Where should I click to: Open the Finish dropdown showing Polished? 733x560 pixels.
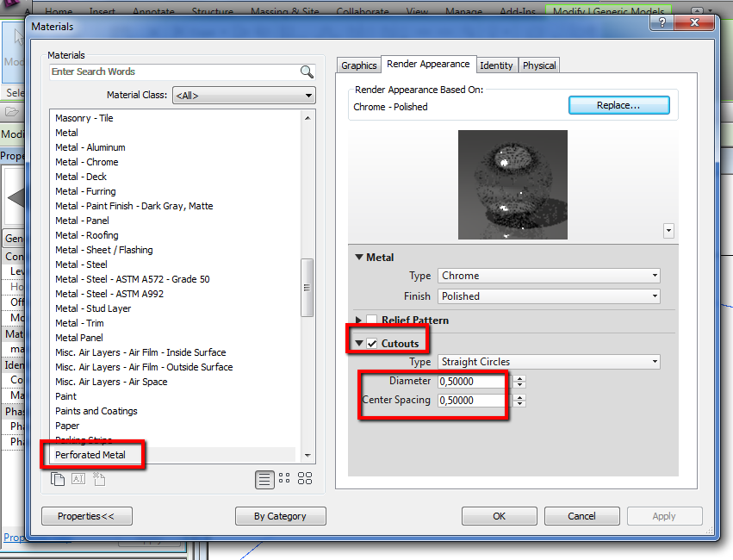549,296
